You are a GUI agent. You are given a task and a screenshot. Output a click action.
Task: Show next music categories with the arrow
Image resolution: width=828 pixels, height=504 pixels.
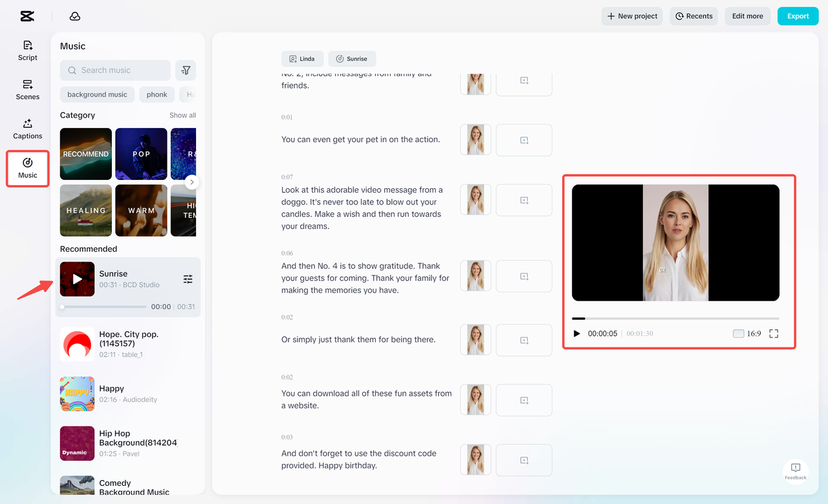coord(191,182)
